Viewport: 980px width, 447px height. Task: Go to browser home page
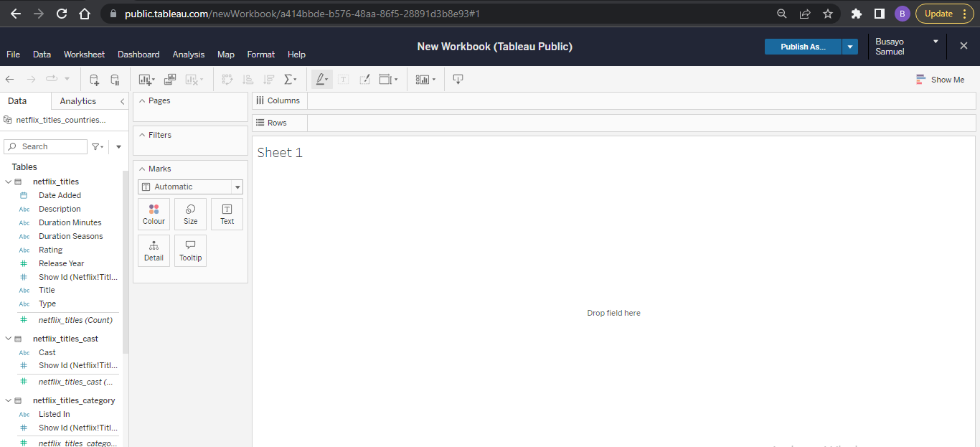point(85,14)
